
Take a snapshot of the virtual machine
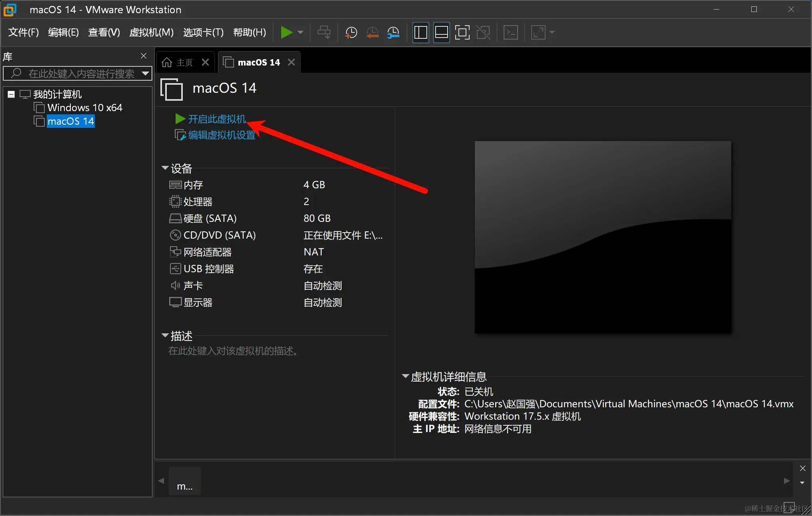tap(351, 32)
